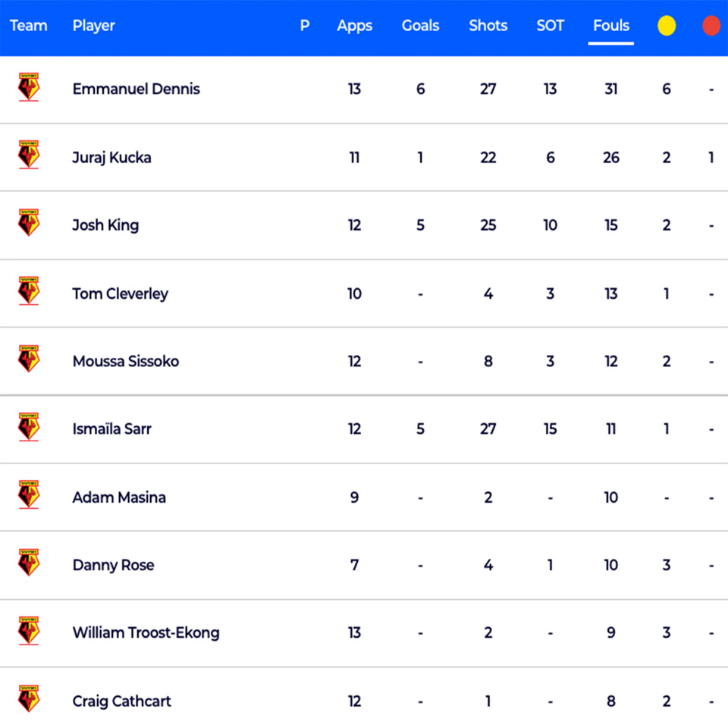Sort table by Goals column
Viewport: 728px width, 728px height.
pyautogui.click(x=420, y=26)
